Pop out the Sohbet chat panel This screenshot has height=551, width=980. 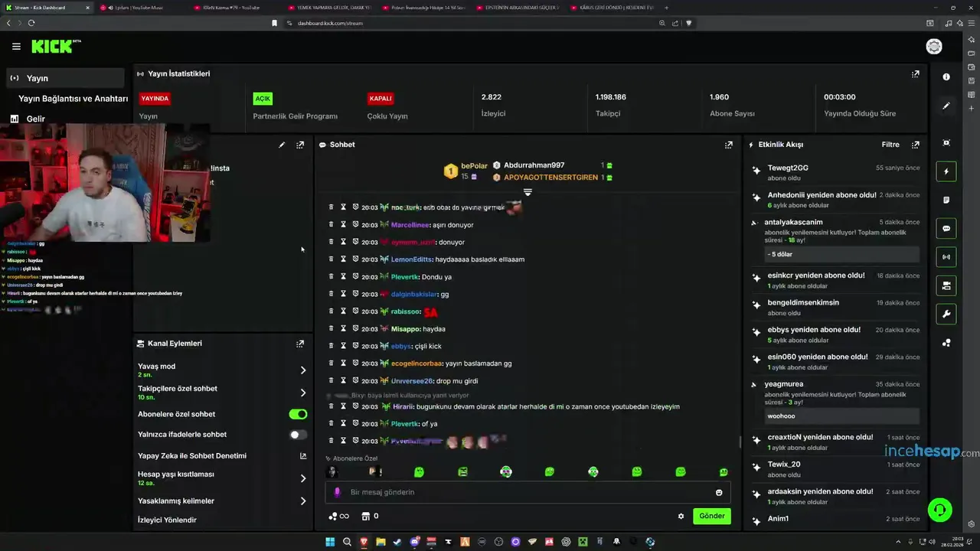point(728,145)
